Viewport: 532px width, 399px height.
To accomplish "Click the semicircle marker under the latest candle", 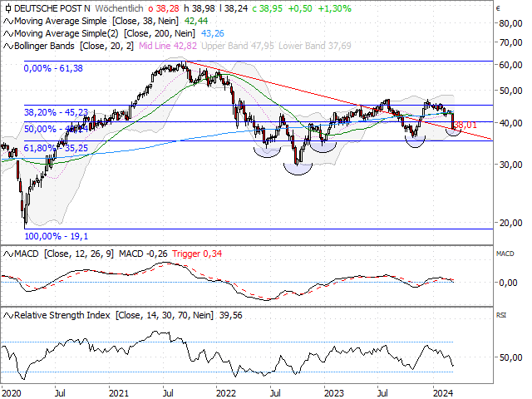I will [453, 132].
